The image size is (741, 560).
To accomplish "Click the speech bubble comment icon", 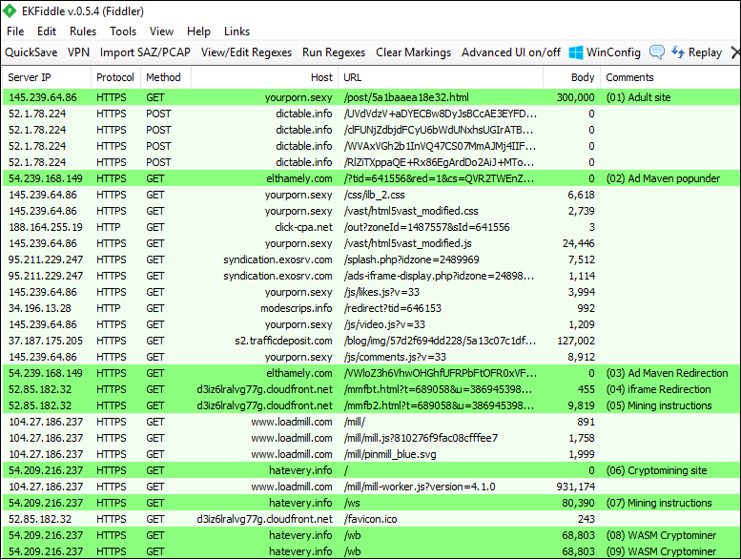I will tap(657, 52).
